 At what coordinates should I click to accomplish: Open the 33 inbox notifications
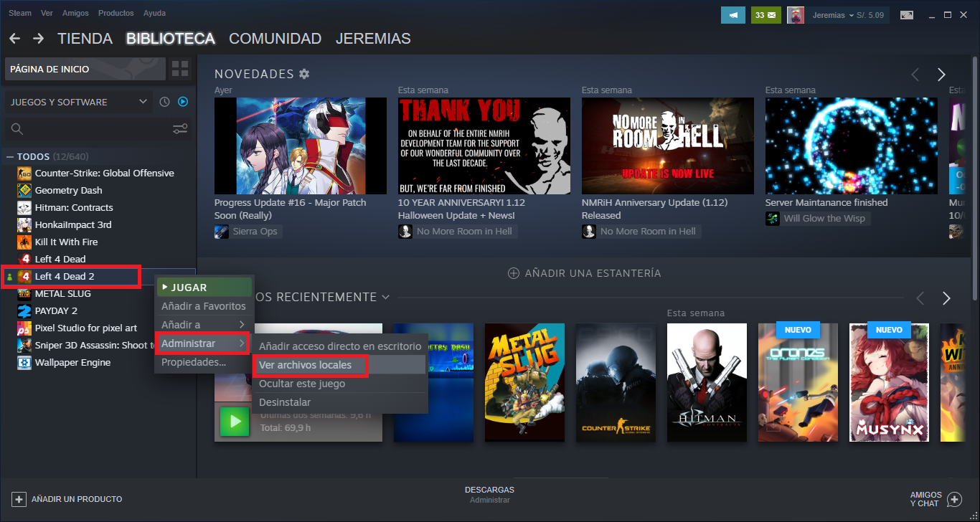click(x=766, y=15)
